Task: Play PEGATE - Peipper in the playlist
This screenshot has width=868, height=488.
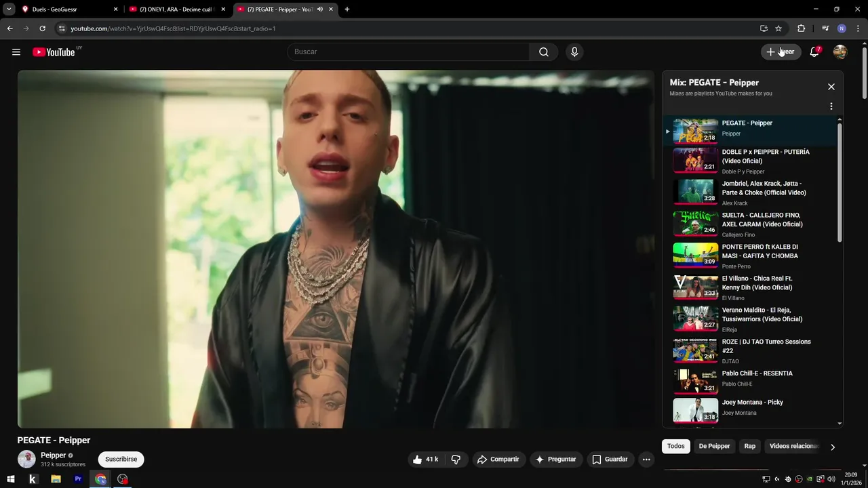Action: 751,131
